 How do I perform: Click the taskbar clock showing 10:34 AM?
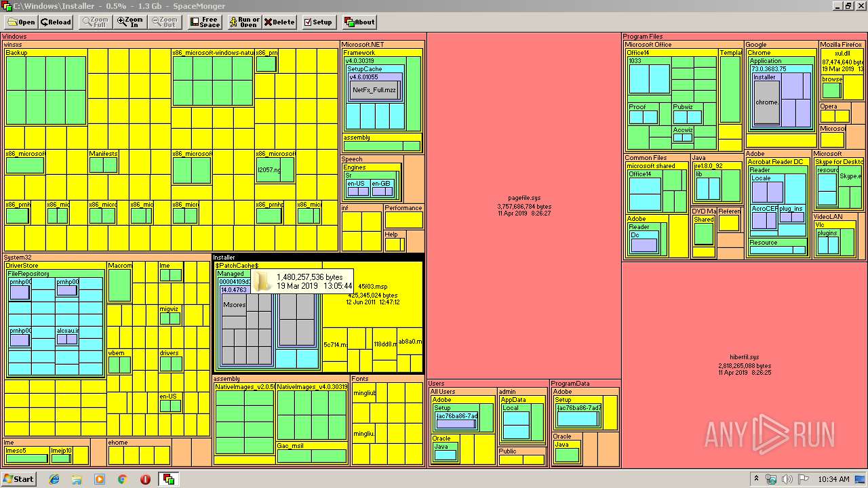click(x=833, y=479)
